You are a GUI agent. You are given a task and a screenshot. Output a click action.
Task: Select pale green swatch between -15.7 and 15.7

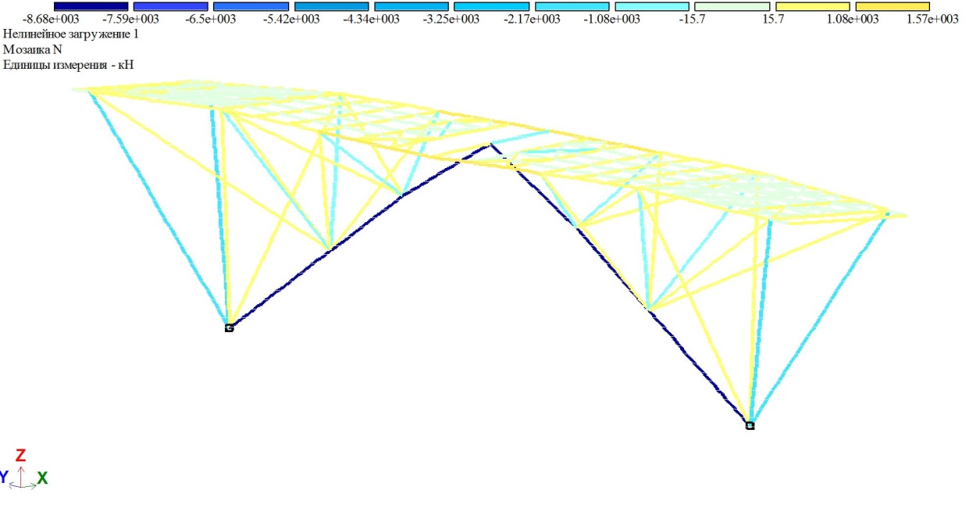(732, 6)
